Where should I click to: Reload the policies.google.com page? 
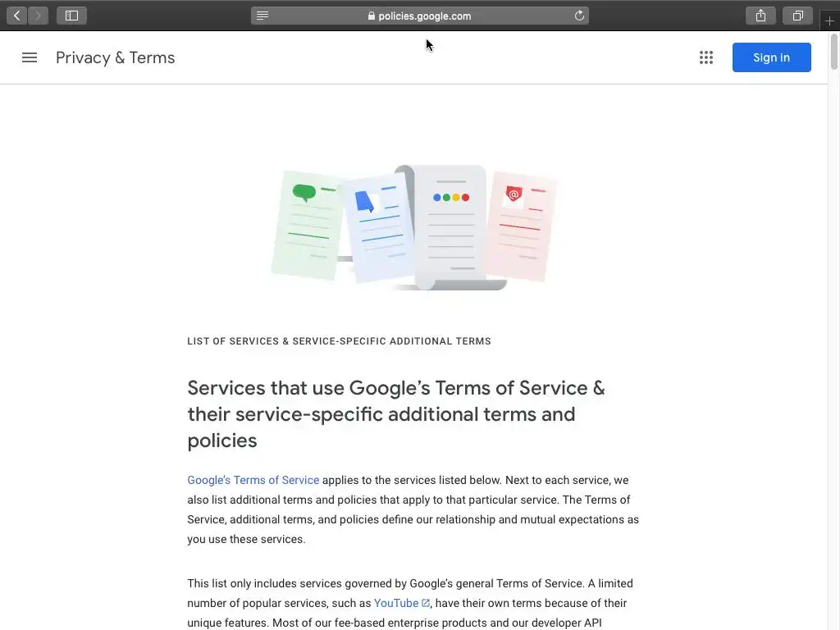click(x=579, y=16)
